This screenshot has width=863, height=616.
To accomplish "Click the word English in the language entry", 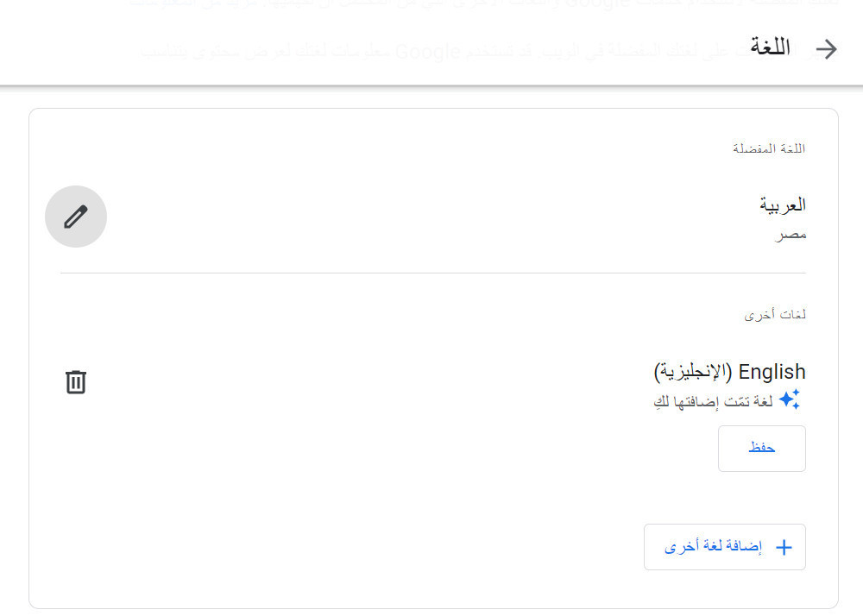I will tap(772, 372).
